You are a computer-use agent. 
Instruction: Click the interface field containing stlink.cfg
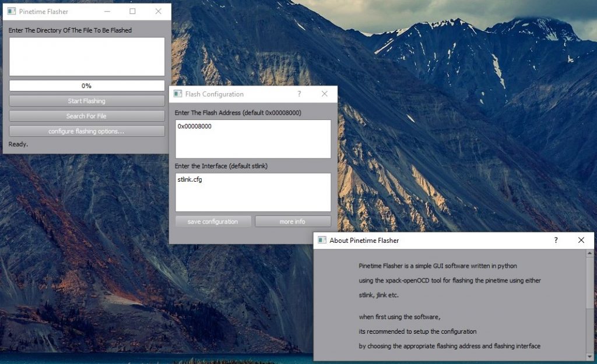click(x=252, y=192)
